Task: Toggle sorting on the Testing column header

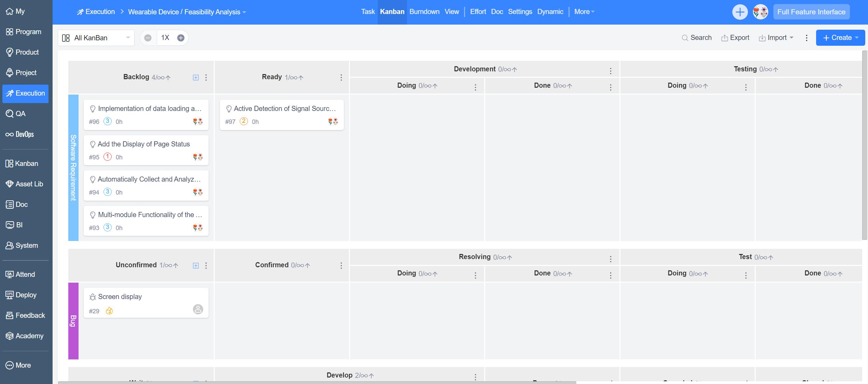Action: 775,69
